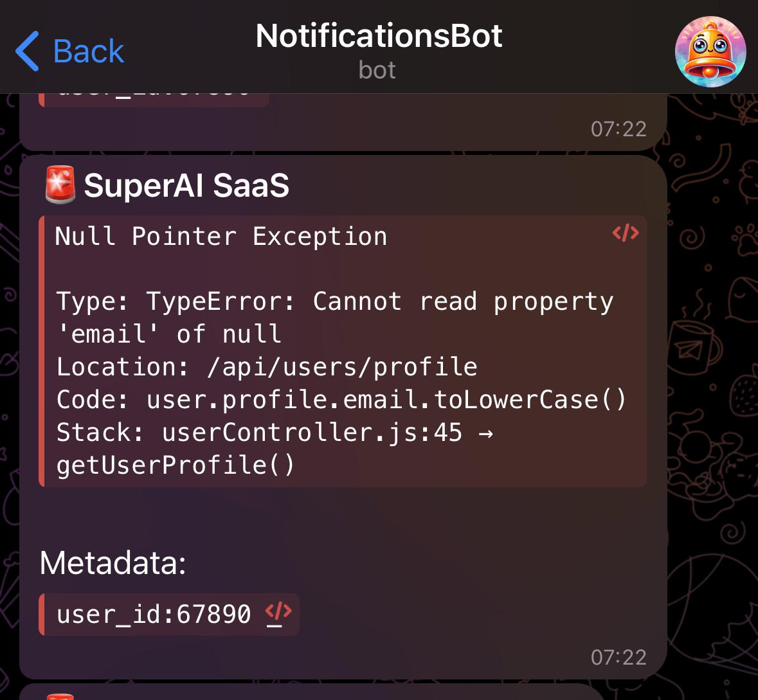The height and width of the screenshot is (700, 758).
Task: Click the bold SuperAI SaaS header text
Action: [x=186, y=185]
